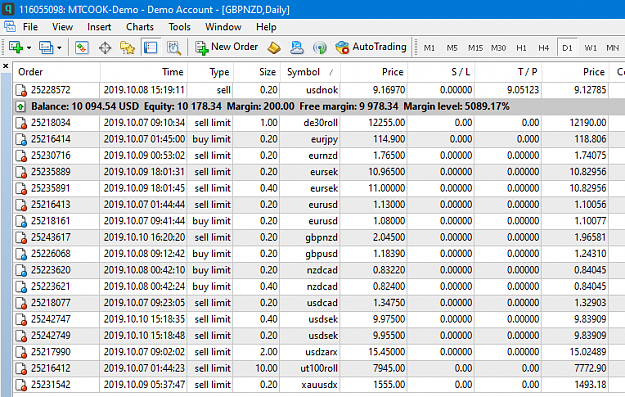Click the order icon for 25216414
The height and width of the screenshot is (397, 625).
[21, 139]
